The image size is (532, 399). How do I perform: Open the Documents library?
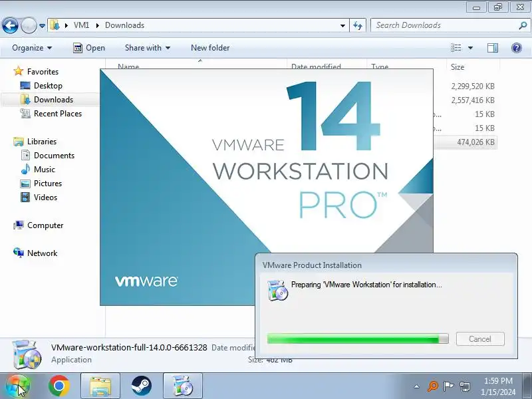pos(54,155)
